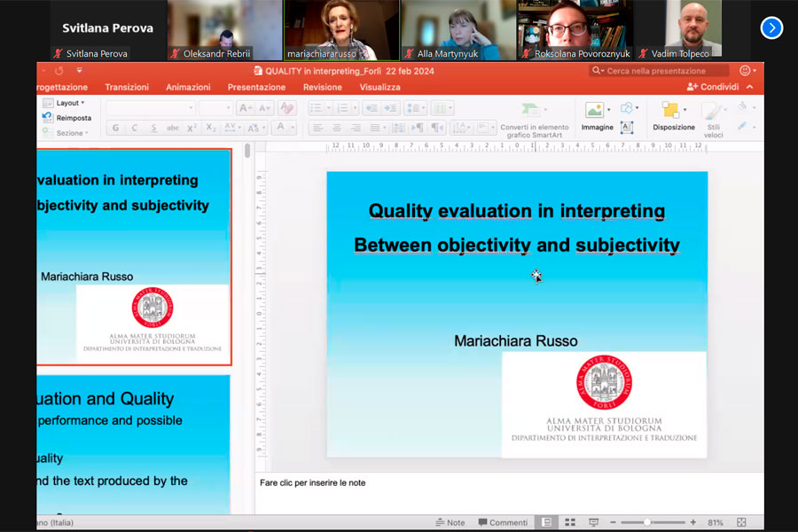This screenshot has height=532, width=798.
Task: Click the zoom slider handle
Action: 647,522
